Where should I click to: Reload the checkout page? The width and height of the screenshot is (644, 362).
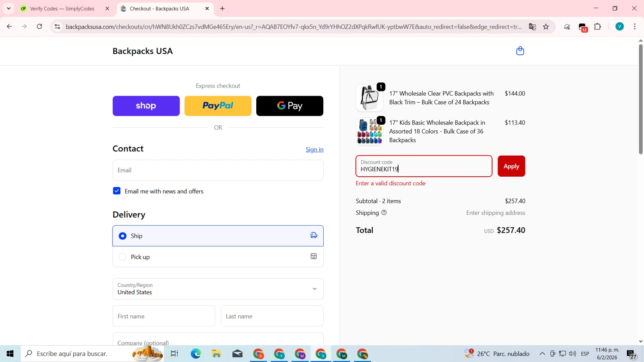[39, 27]
